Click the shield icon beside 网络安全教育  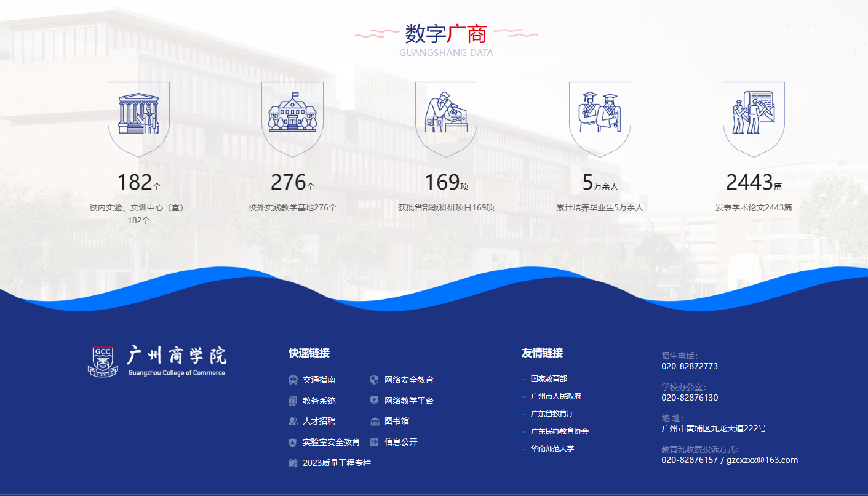(374, 380)
